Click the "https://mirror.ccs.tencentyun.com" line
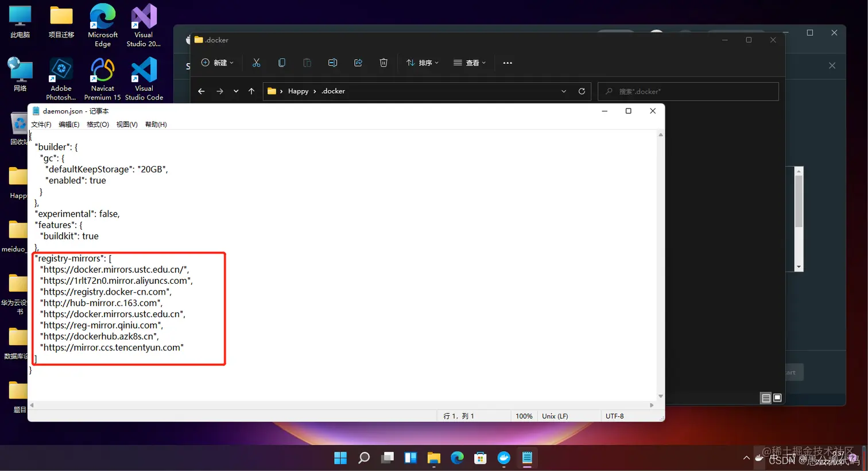This screenshot has width=868, height=471. click(112, 348)
